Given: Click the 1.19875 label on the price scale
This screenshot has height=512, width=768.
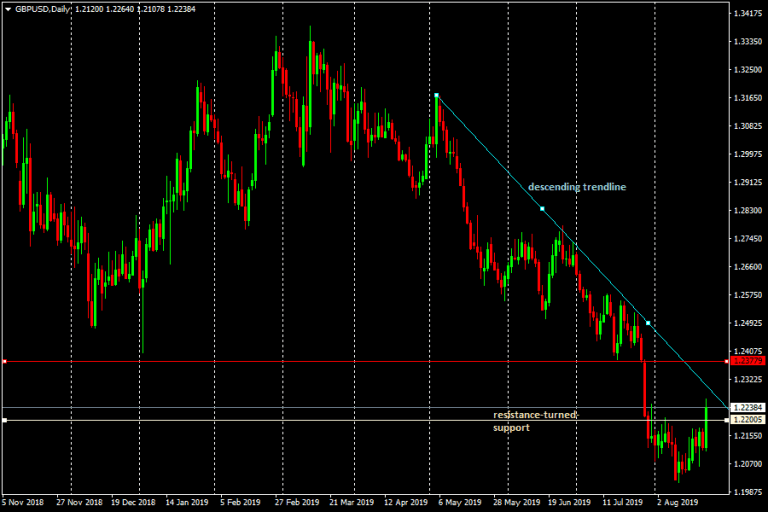Looking at the screenshot, I should [x=748, y=492].
